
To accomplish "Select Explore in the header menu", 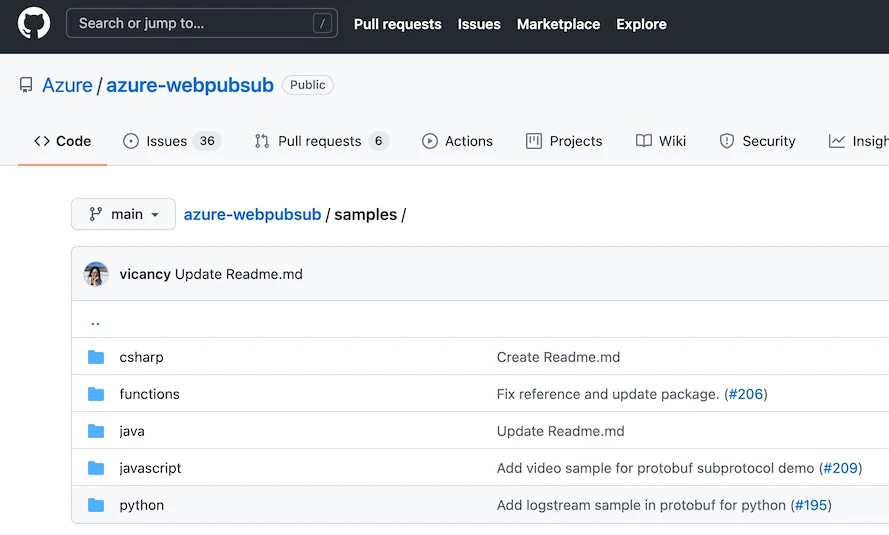I will pyautogui.click(x=641, y=24).
